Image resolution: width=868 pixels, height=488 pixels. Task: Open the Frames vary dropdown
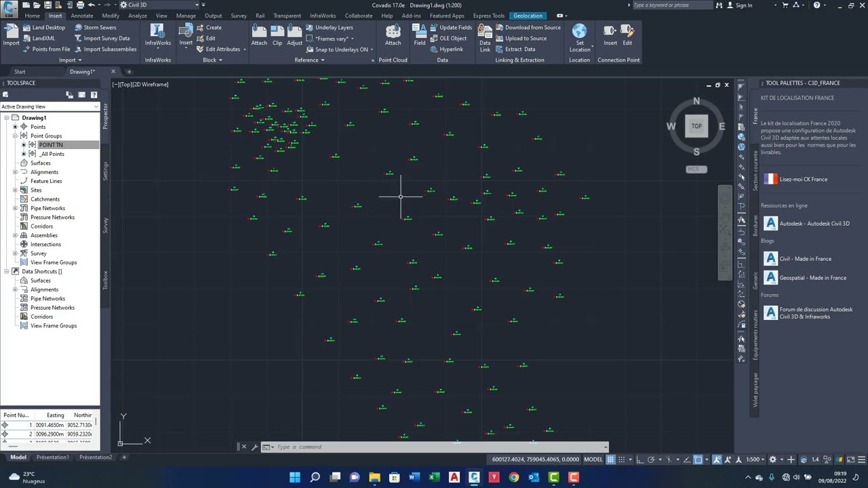(x=330, y=39)
